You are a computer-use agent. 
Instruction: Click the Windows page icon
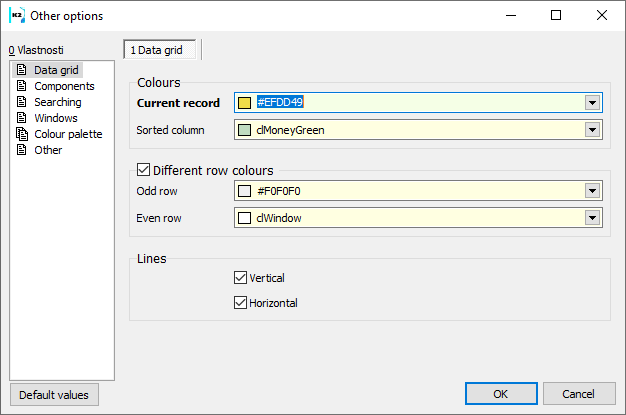click(21, 118)
